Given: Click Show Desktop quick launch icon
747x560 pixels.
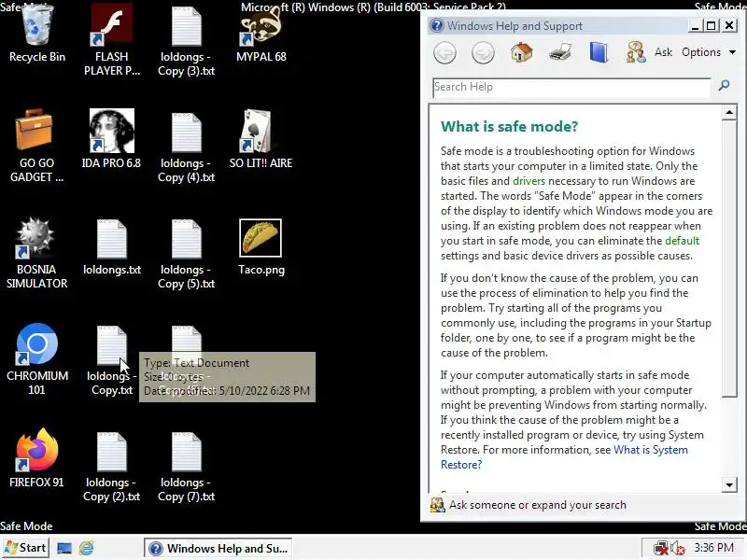Looking at the screenshot, I should [x=64, y=549].
